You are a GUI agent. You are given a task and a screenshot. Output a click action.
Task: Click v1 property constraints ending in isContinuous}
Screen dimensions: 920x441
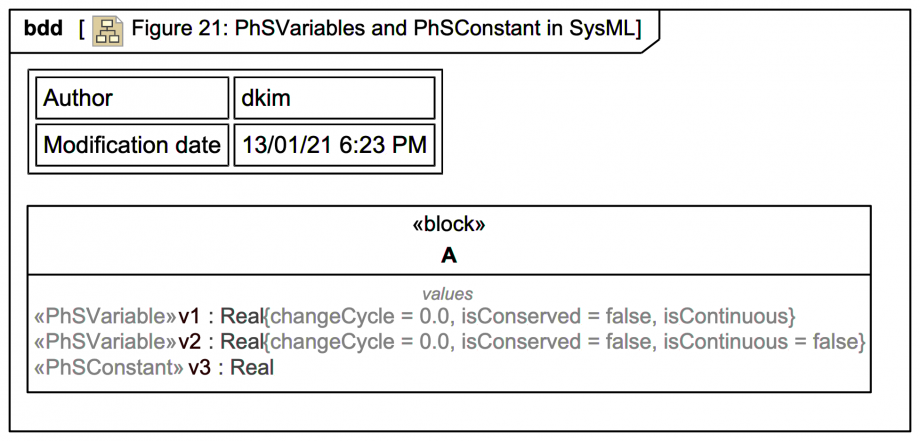pyautogui.click(x=530, y=317)
